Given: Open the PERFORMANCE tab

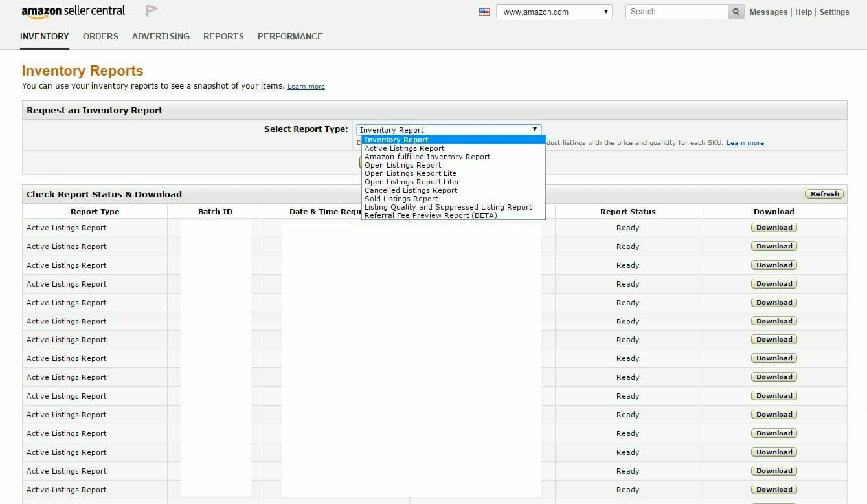Looking at the screenshot, I should point(290,36).
